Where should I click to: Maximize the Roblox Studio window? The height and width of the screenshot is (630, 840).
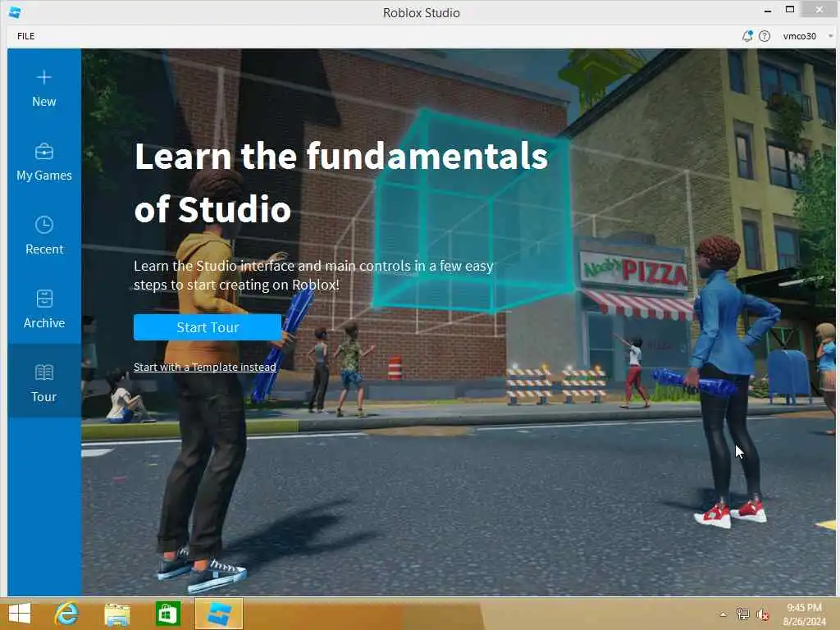[x=790, y=10]
